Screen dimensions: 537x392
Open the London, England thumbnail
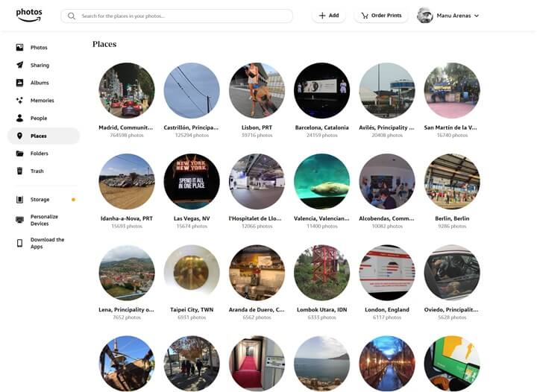pos(387,273)
